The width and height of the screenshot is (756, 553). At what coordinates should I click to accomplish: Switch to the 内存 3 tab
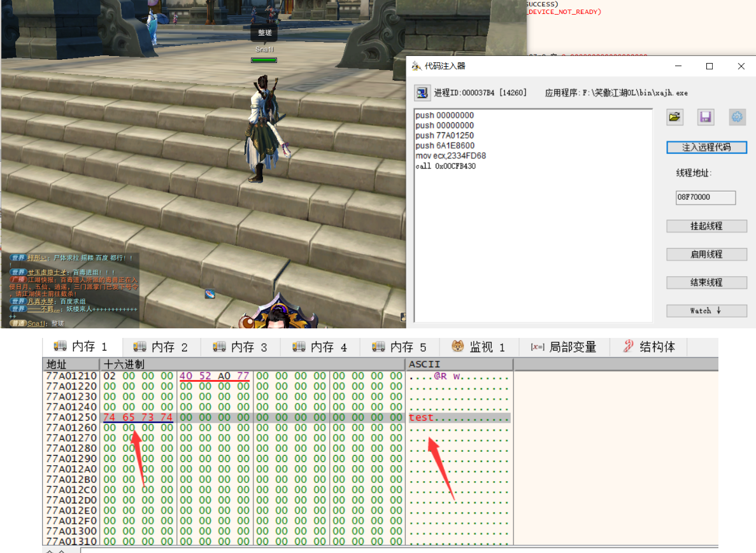click(239, 347)
